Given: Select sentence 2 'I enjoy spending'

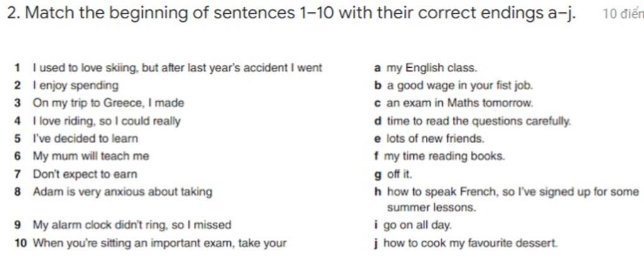Looking at the screenshot, I should click(x=66, y=86).
